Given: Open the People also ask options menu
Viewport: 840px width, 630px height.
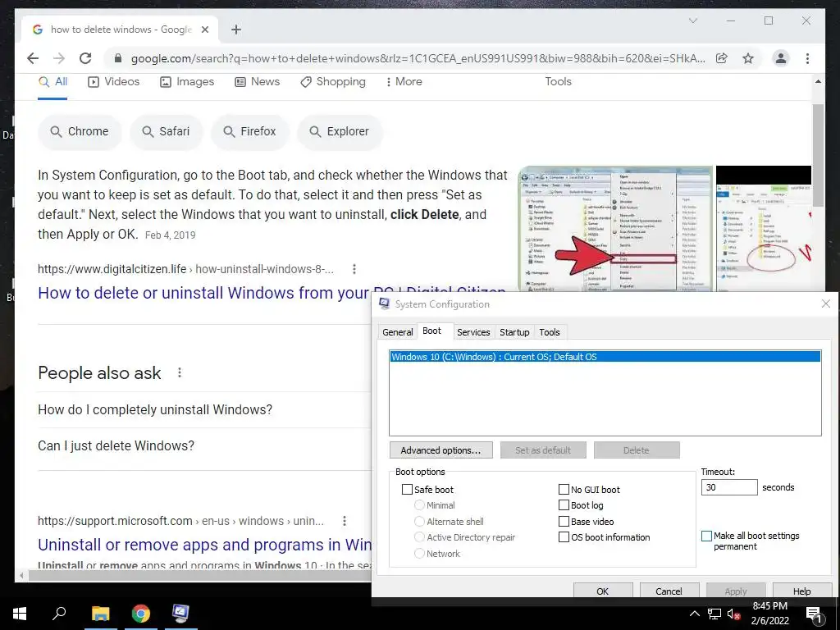Looking at the screenshot, I should 180,373.
